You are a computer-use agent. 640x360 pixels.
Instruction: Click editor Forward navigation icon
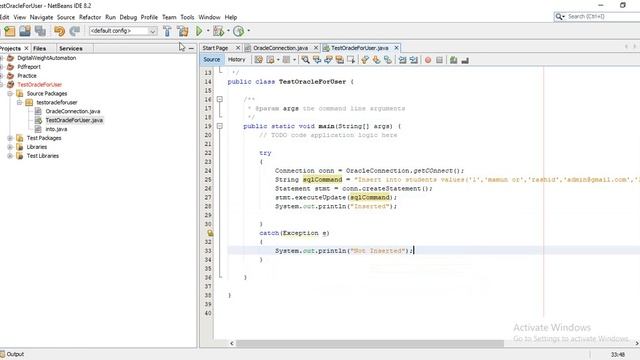click(286, 60)
